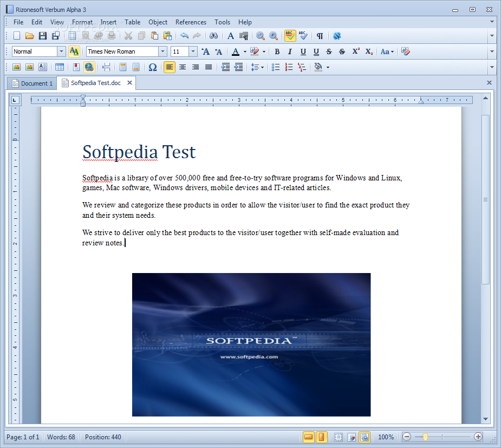The height and width of the screenshot is (448, 501).
Task: Click the Save All icon
Action: (x=56, y=36)
